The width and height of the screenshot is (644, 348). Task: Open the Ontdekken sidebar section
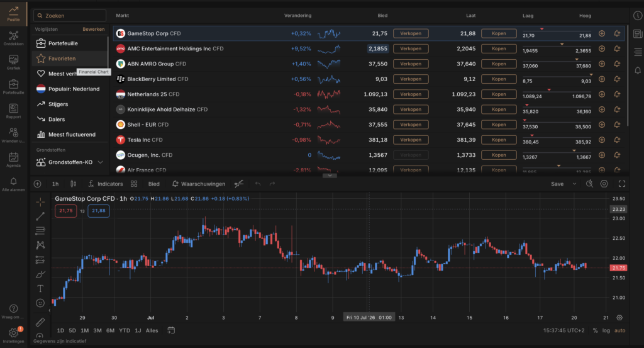(13, 38)
